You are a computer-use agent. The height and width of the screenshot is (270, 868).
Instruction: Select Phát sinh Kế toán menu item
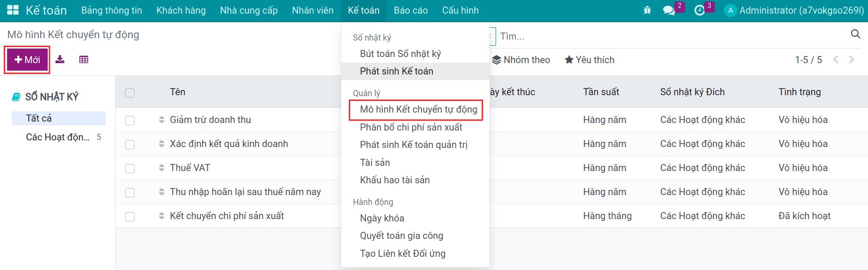[415, 71]
